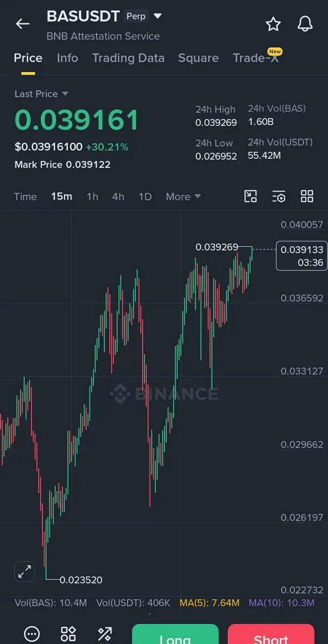This screenshot has height=644, width=328.
Task: Open chart indicator settings icon
Action: coord(279,196)
